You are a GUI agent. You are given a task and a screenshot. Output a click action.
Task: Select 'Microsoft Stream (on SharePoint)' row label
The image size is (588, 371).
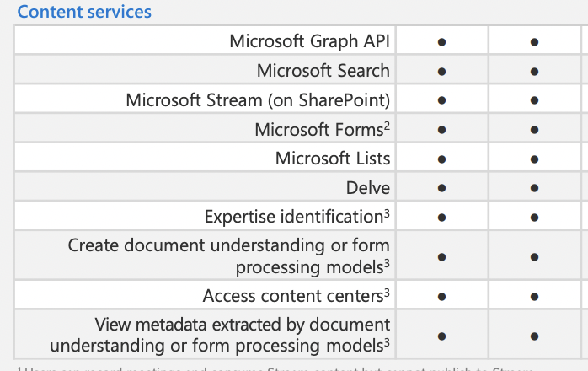pos(258,100)
